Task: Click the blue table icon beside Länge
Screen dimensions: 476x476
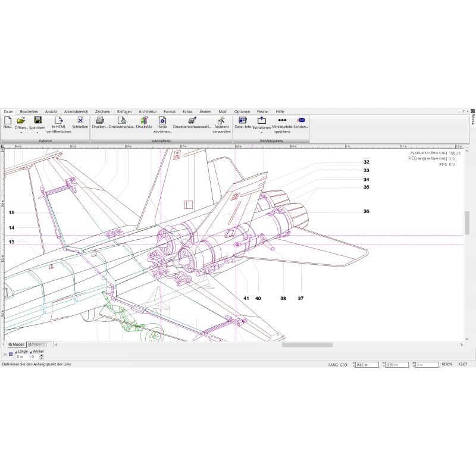Action: [11, 354]
